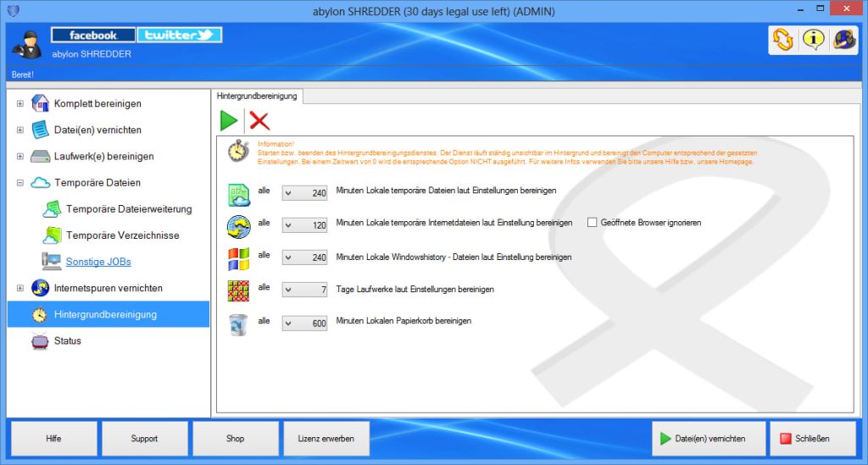Click the Lizenz erwerben button
The height and width of the screenshot is (465, 868).
[326, 439]
